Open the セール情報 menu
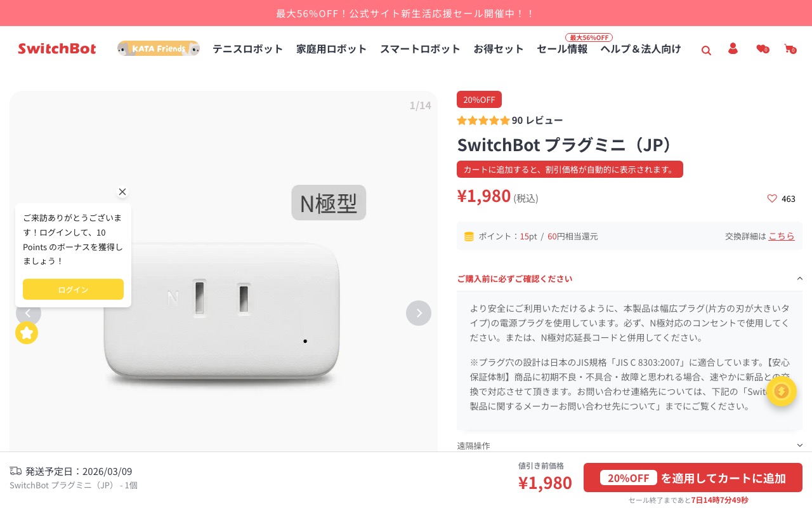Viewport: 812px width, 508px height. tap(562, 49)
